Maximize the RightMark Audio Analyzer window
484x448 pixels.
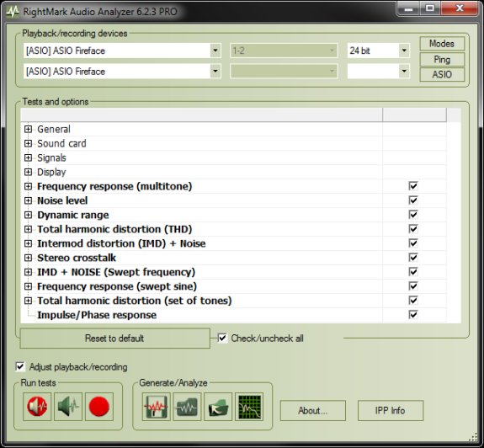pos(430,8)
